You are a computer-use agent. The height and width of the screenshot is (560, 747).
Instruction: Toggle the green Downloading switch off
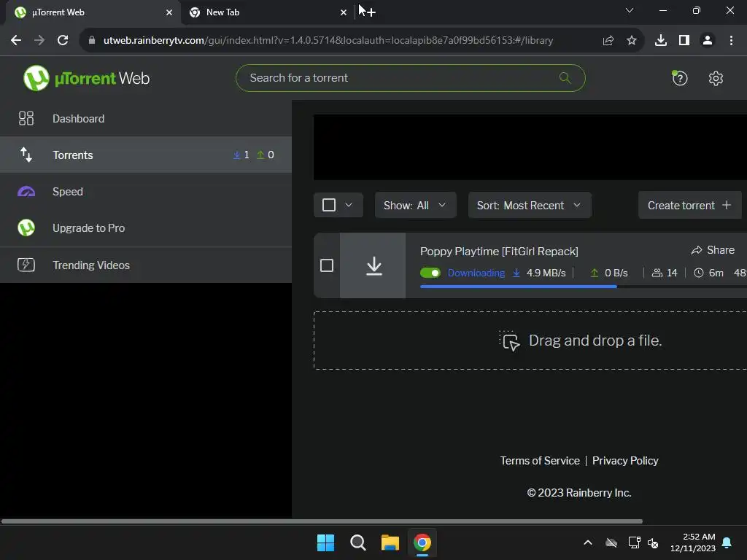coord(430,273)
